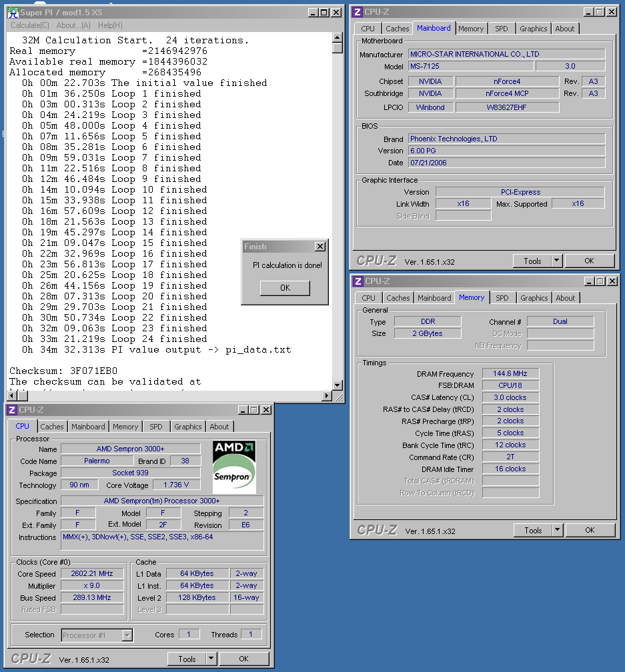Click Super PI horizontal scrollbar right arrow

point(328,395)
